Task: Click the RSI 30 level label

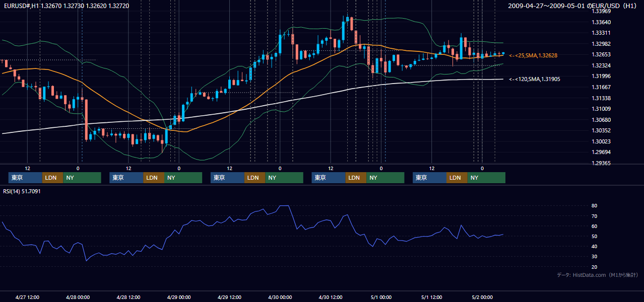Action: click(x=595, y=256)
